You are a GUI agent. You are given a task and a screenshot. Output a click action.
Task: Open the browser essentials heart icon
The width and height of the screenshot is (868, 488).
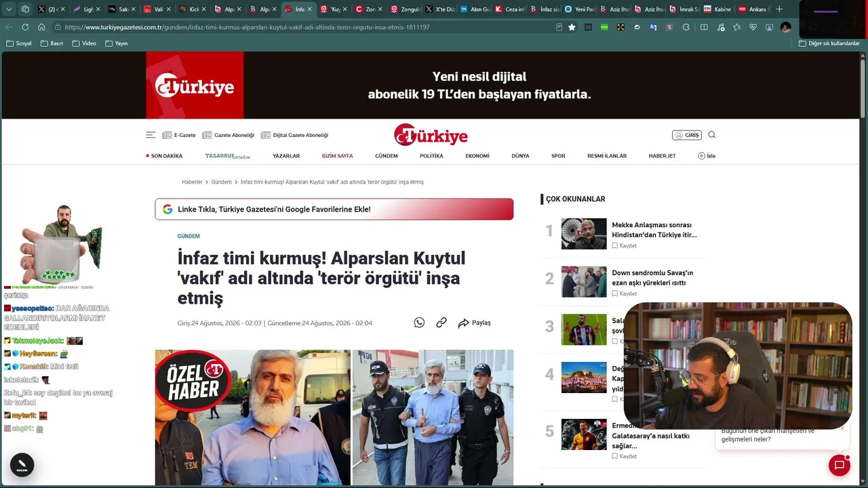tap(753, 27)
